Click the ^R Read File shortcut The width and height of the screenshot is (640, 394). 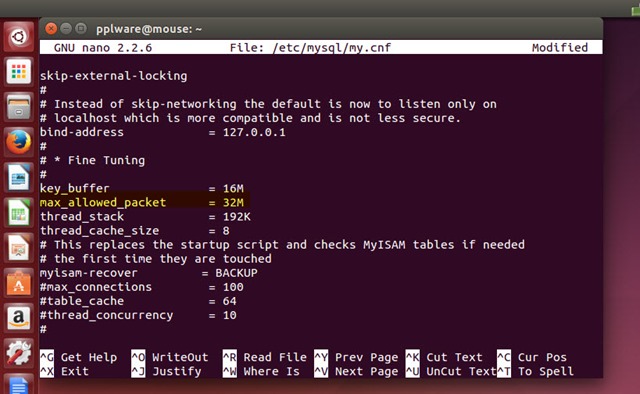pyautogui.click(x=264, y=357)
